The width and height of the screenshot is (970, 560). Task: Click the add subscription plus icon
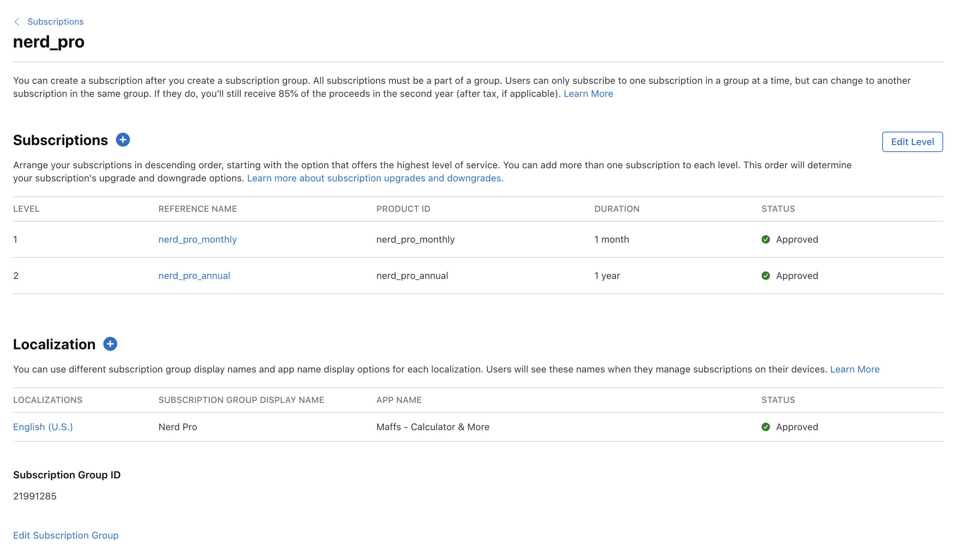(x=123, y=140)
